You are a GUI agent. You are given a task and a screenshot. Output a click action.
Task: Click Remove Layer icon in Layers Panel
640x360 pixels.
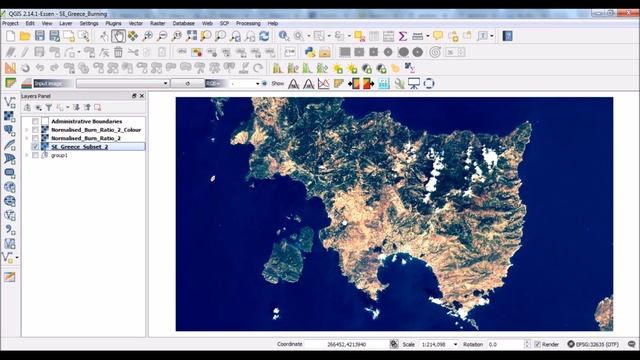point(98,107)
